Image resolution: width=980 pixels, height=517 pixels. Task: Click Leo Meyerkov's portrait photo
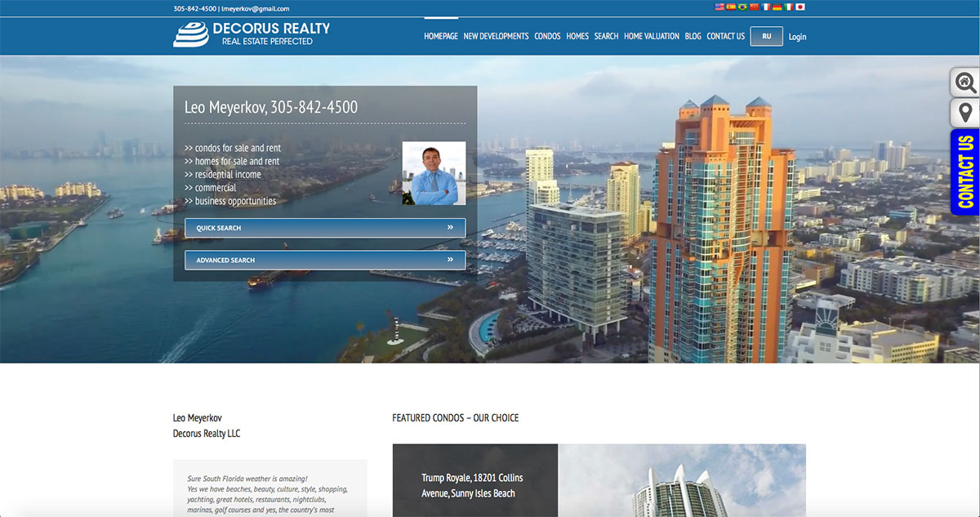(434, 173)
